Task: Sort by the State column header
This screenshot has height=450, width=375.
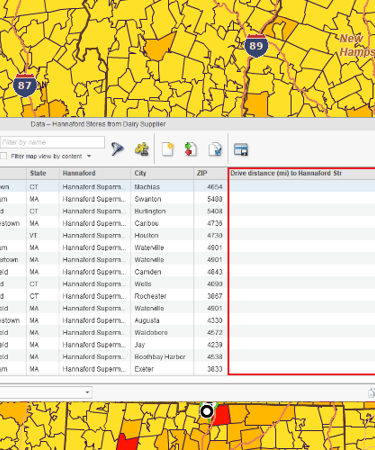Action: [43, 173]
